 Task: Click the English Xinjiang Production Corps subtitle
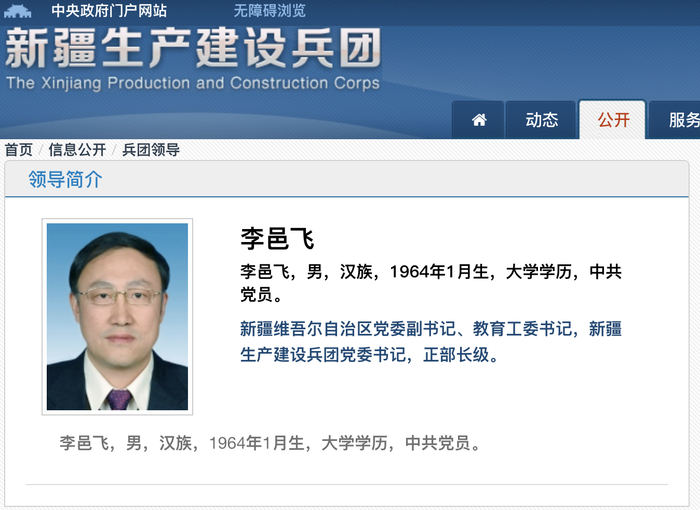pos(193,83)
